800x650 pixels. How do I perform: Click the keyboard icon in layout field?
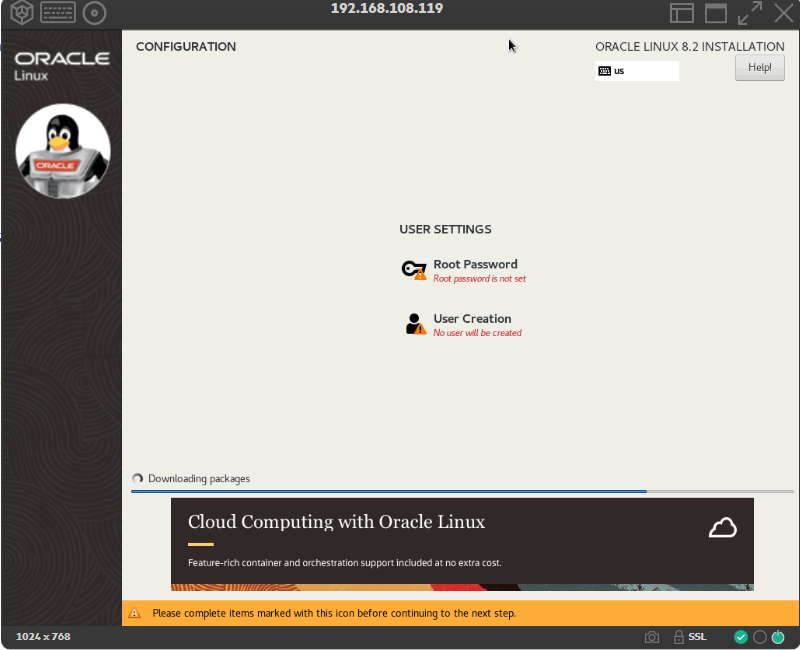605,71
